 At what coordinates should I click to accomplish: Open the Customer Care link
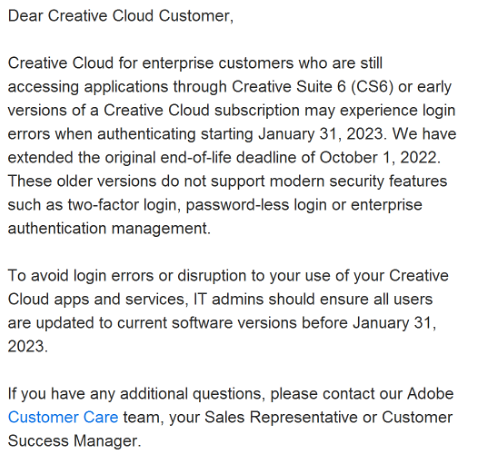pos(63,417)
